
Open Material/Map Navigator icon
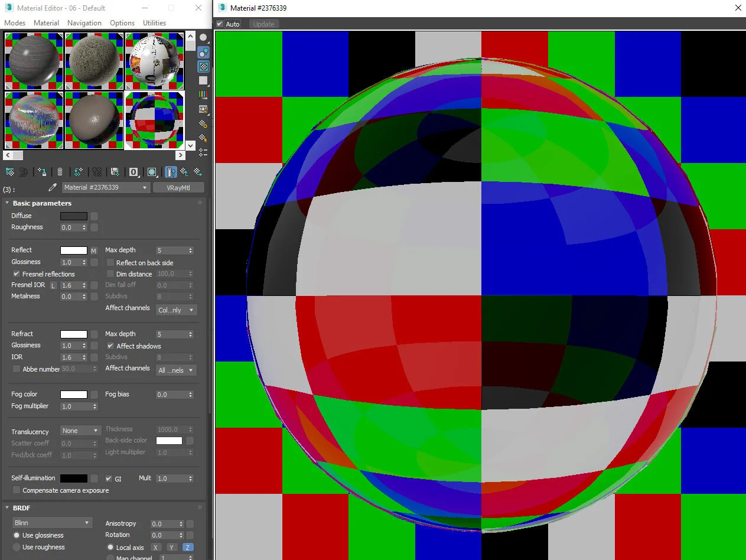203,152
